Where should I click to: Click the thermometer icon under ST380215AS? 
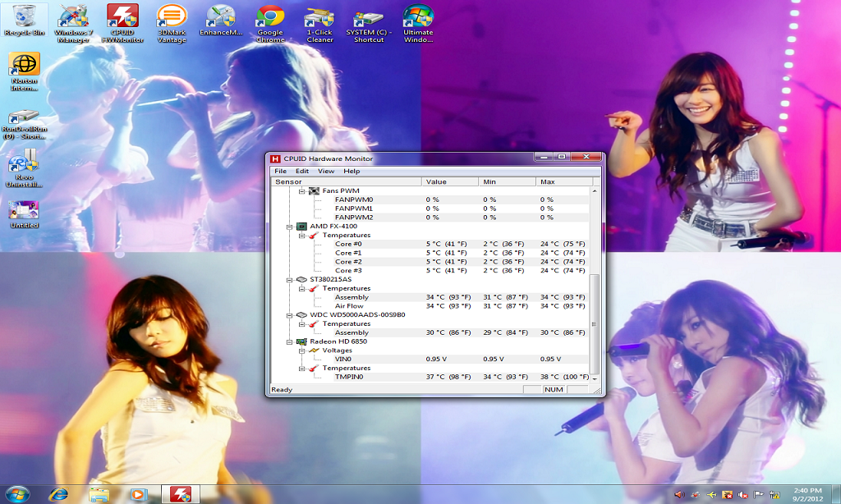(314, 288)
